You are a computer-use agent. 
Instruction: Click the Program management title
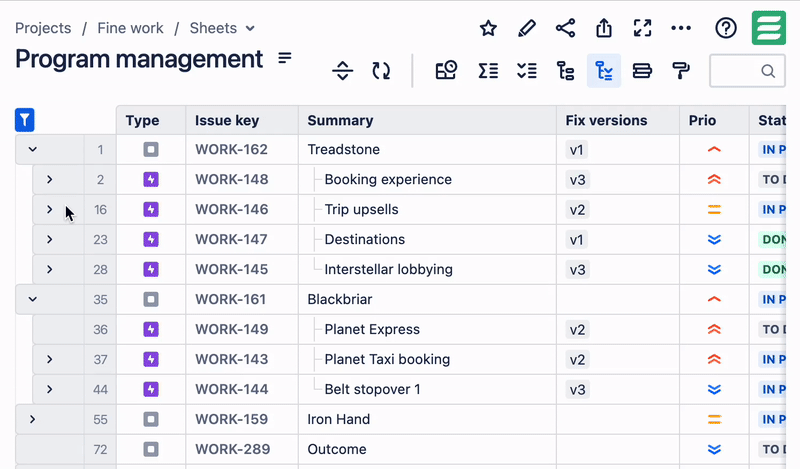(139, 59)
